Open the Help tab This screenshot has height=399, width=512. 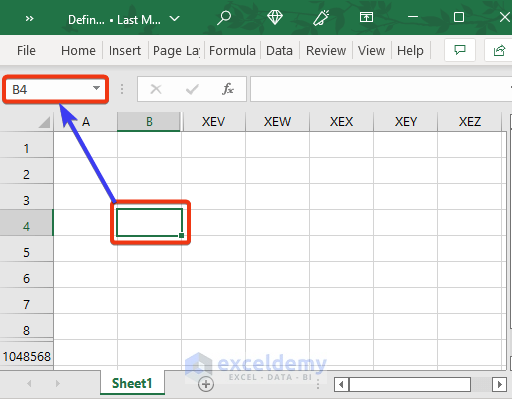pyautogui.click(x=410, y=51)
